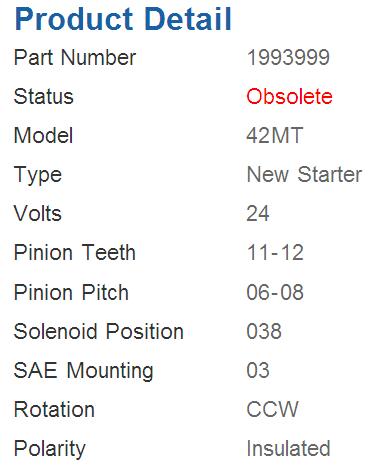Click the SAE Mounting label
This screenshot has width=376, height=470.
point(84,371)
